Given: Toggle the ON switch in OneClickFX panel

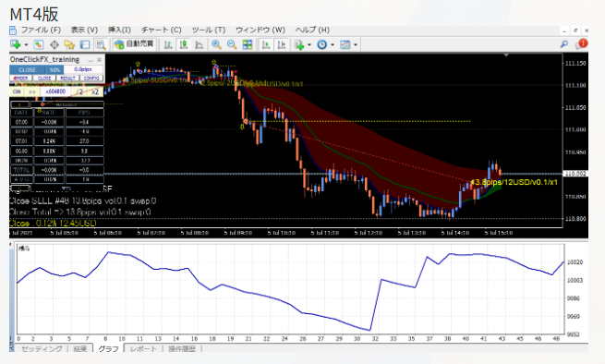Looking at the screenshot, I should point(17,91).
